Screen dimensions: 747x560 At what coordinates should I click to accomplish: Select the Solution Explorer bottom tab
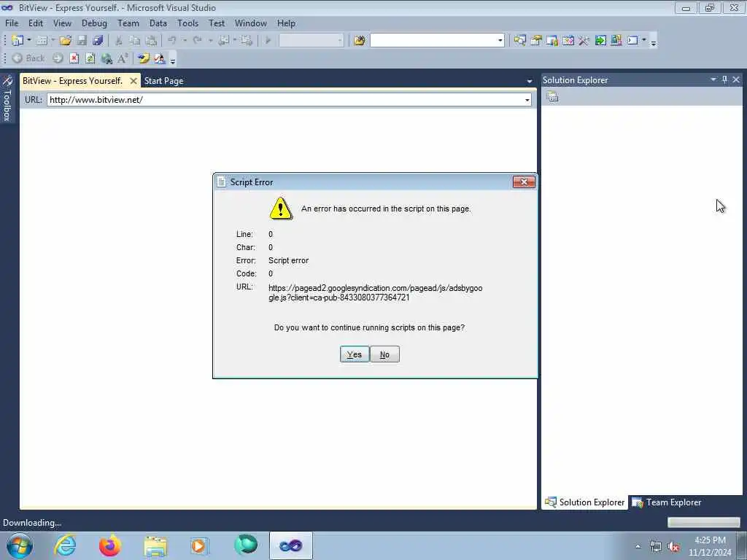(x=584, y=502)
